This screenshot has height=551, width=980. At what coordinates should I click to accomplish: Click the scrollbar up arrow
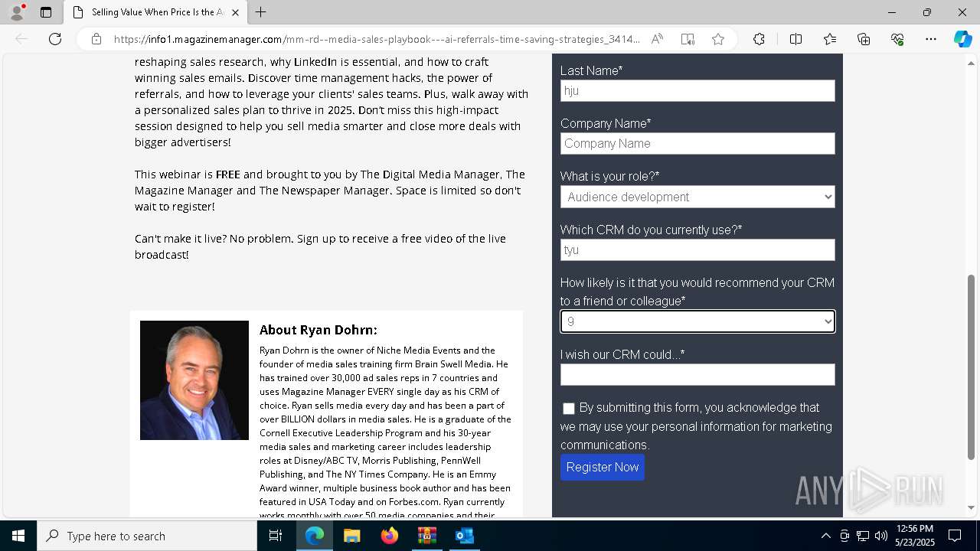[x=972, y=62]
